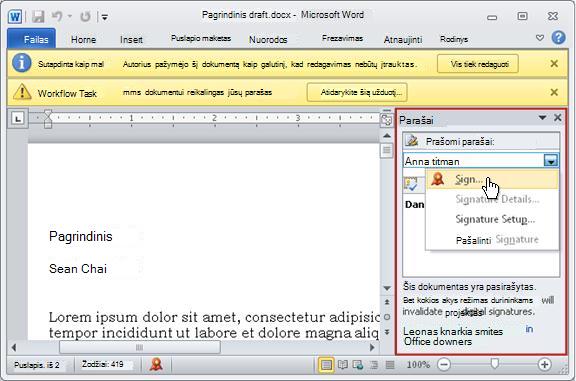
Task: Redo action using the repeat icon
Action: (x=86, y=17)
